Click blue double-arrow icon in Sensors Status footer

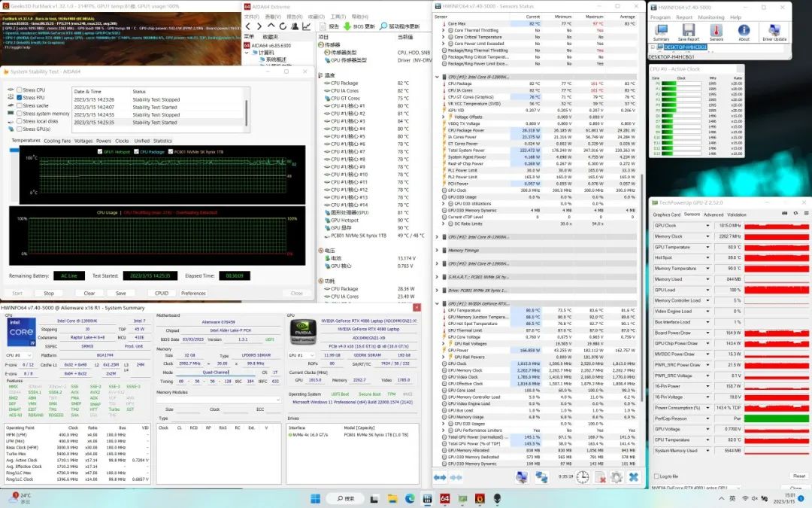pos(440,477)
